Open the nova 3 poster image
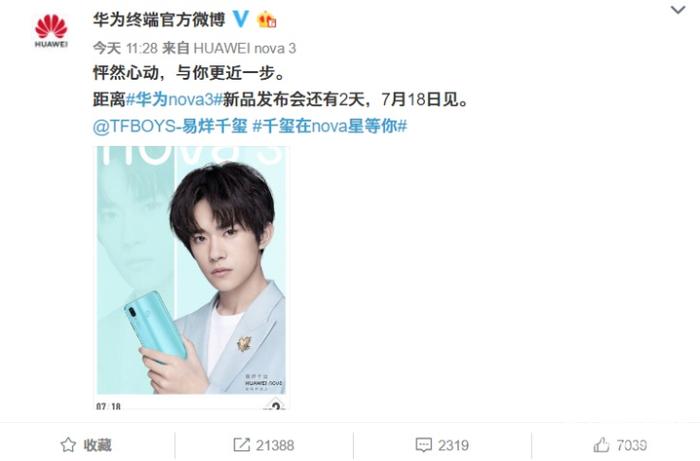Image resolution: width=700 pixels, height=461 pixels. (191, 277)
